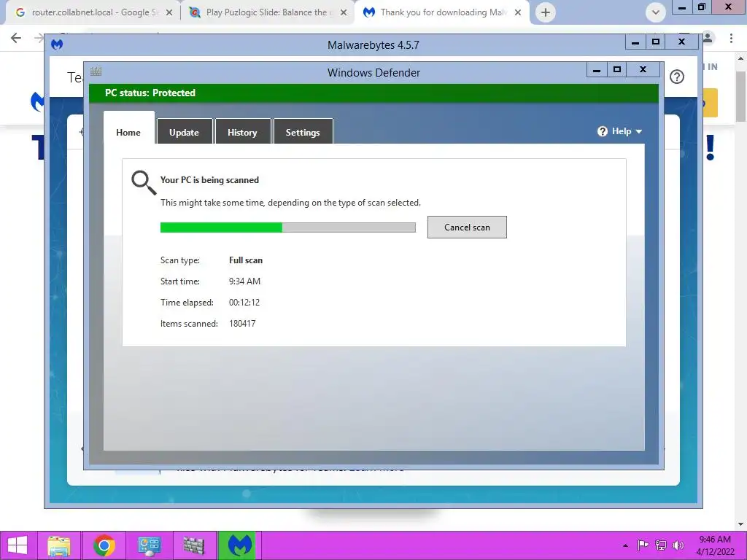Click the '180417' items scanned value

(x=242, y=323)
